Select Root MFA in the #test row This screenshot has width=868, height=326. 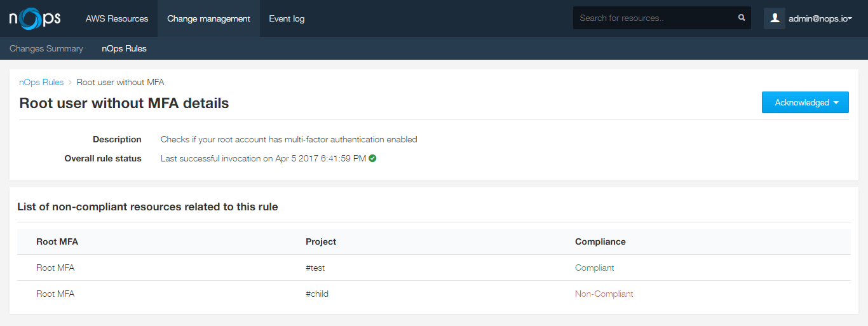coord(55,268)
